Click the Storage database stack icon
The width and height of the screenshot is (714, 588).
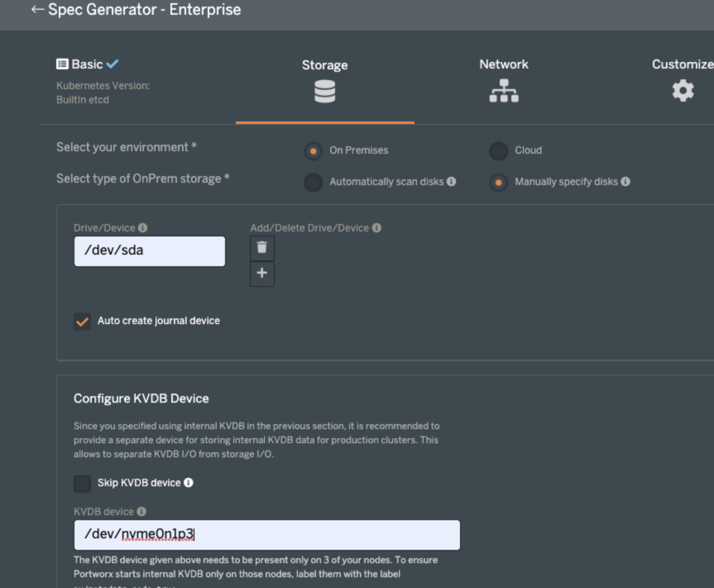click(325, 91)
